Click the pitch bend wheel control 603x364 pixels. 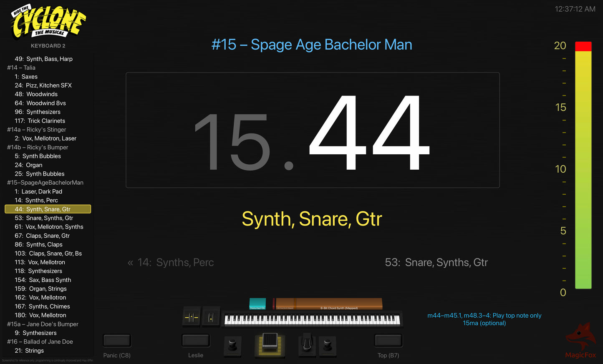coord(192,318)
